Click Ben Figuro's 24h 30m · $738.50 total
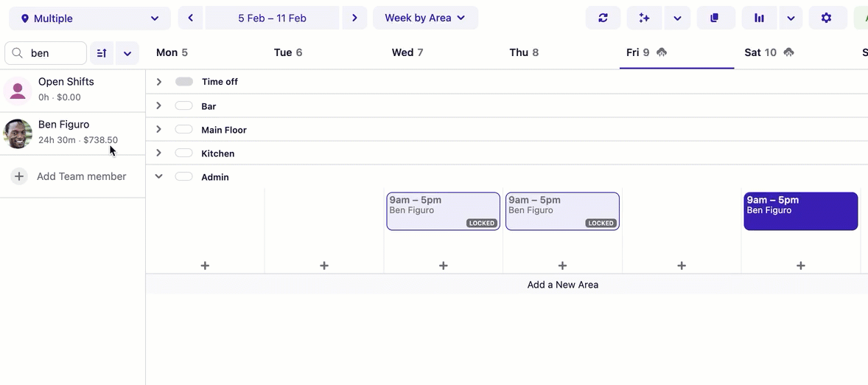The image size is (868, 385). coord(78,140)
